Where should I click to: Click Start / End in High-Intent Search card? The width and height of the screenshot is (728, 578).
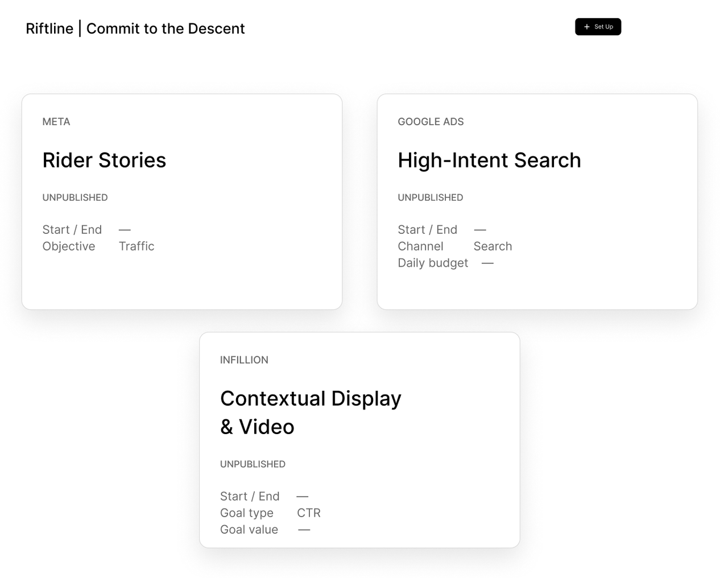pos(428,230)
